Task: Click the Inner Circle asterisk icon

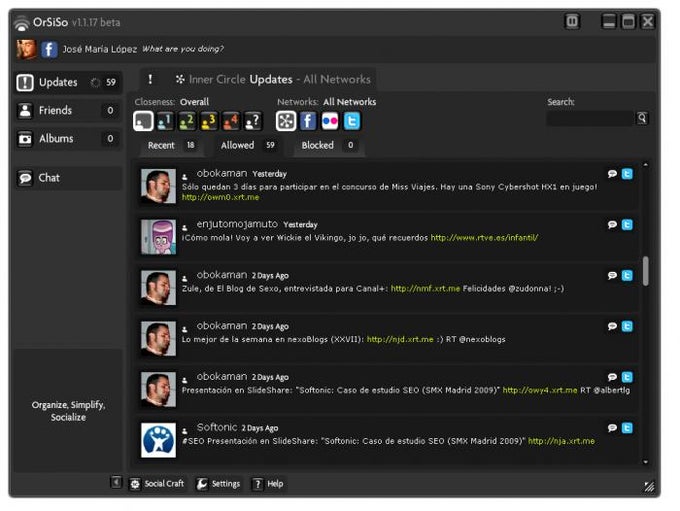Action: coord(180,79)
